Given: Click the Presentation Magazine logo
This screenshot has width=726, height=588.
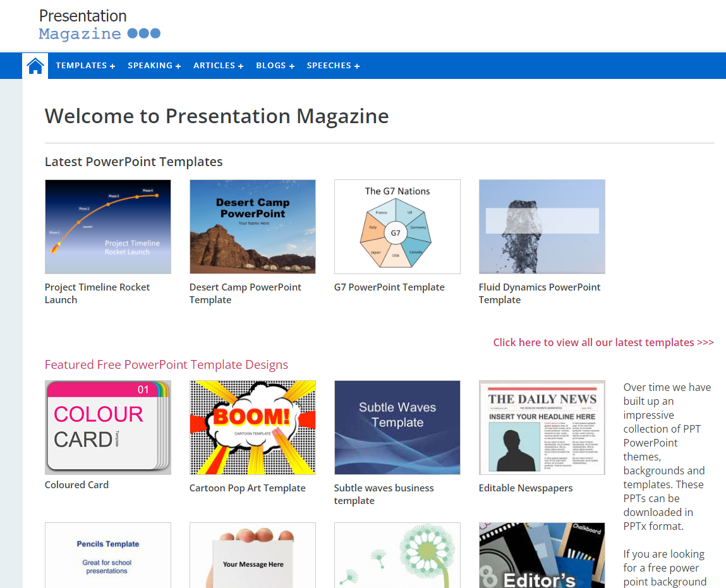Looking at the screenshot, I should pyautogui.click(x=99, y=25).
